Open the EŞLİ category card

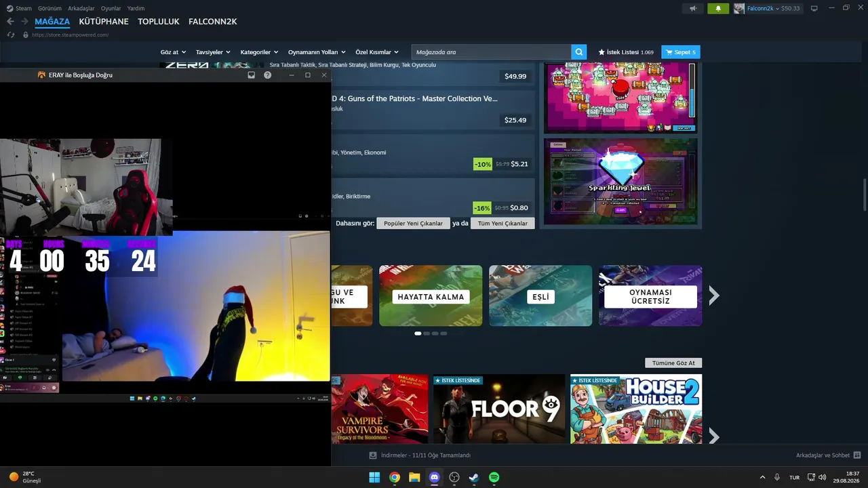[x=540, y=296]
